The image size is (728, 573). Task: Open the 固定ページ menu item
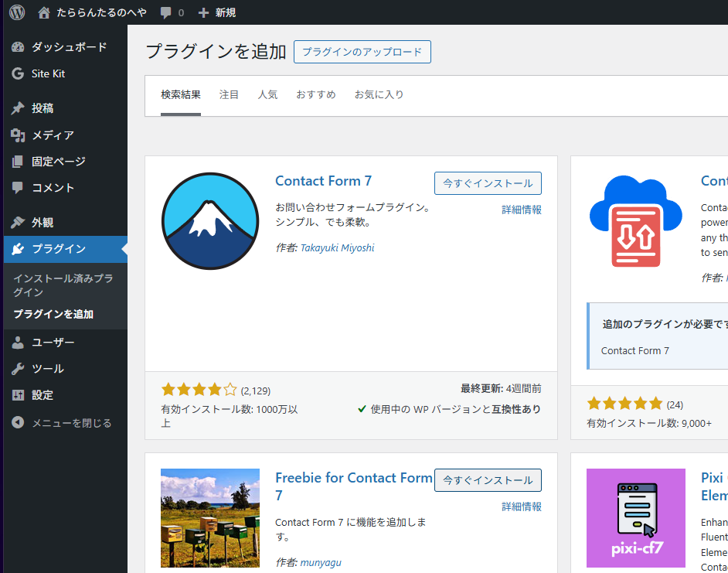(59, 162)
